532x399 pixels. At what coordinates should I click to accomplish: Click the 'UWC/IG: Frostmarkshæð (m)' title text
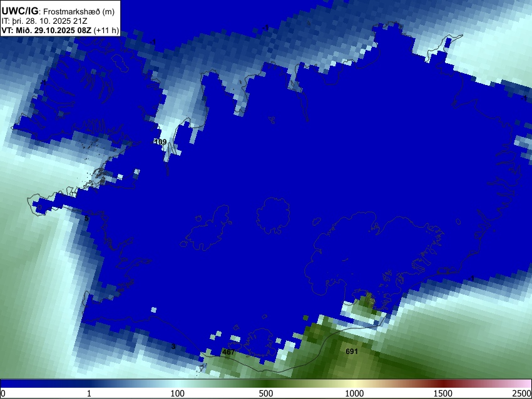(58, 11)
